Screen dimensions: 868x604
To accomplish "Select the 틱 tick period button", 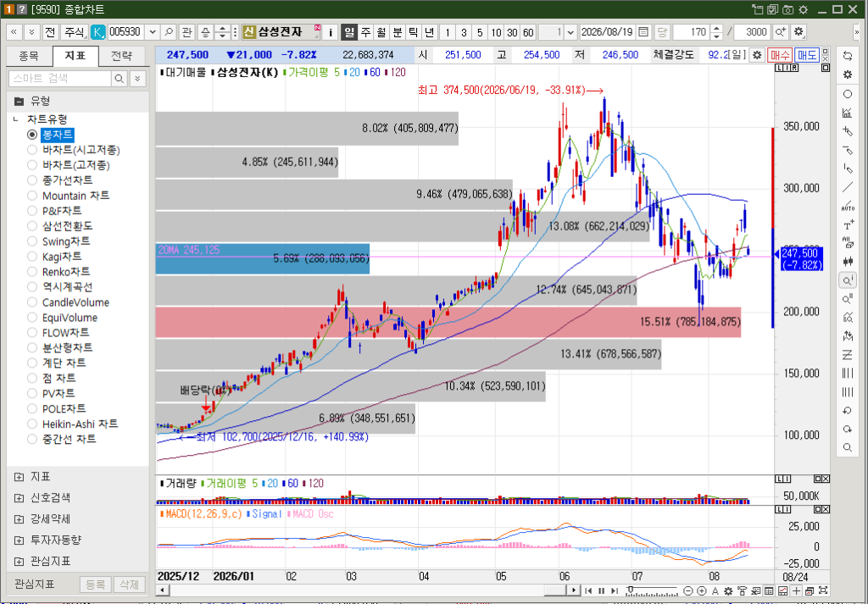I will coord(413,32).
